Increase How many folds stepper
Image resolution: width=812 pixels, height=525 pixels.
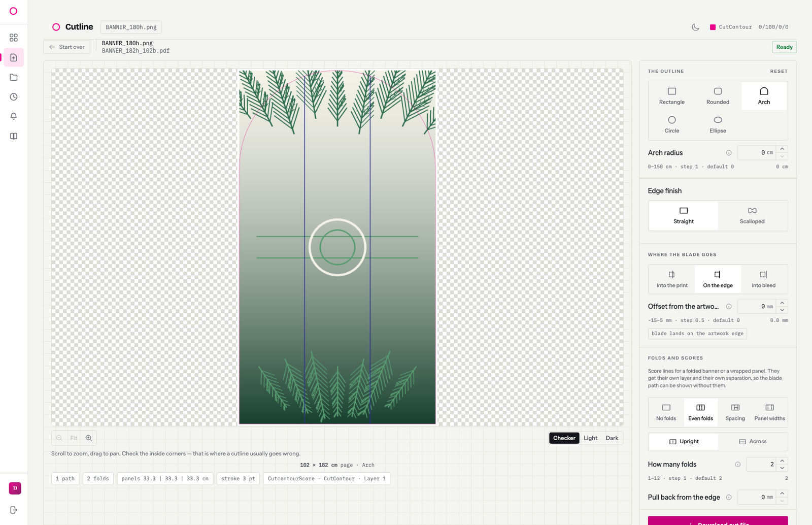click(x=782, y=461)
